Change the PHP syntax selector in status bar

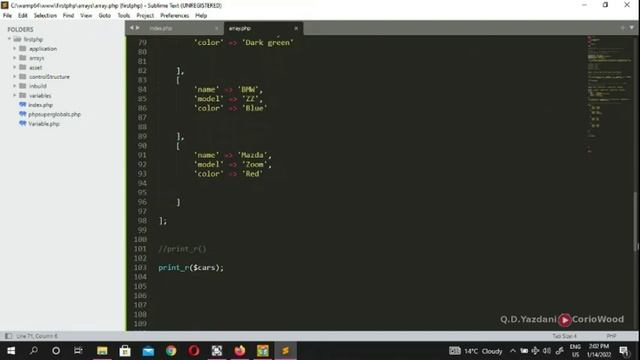click(611, 336)
